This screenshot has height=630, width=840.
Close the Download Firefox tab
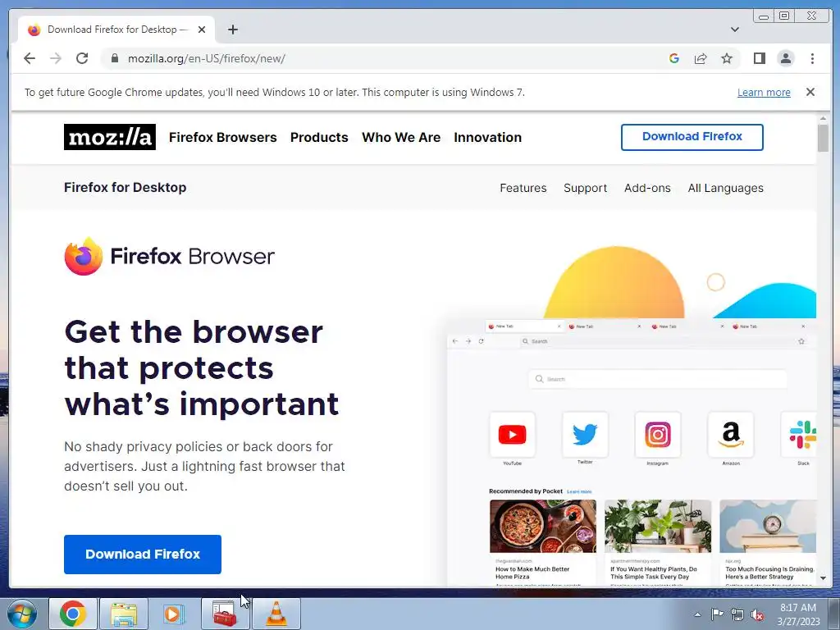click(x=202, y=30)
